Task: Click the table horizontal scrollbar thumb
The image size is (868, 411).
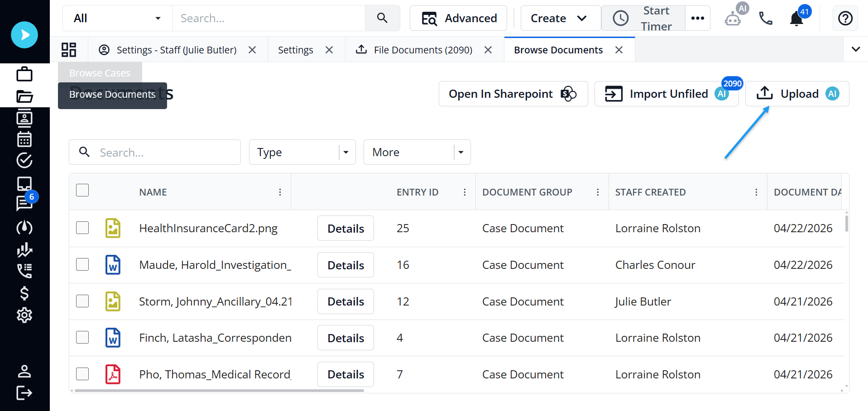Action: point(219,390)
